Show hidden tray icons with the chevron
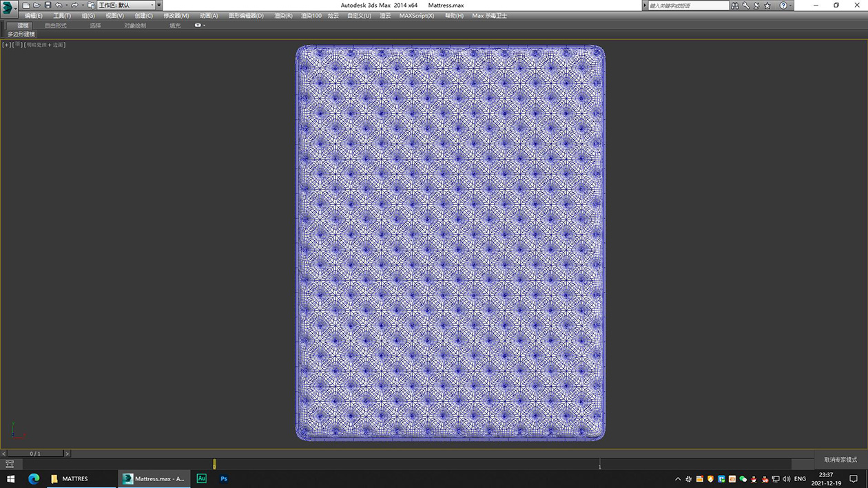This screenshot has width=868, height=488. [x=678, y=479]
